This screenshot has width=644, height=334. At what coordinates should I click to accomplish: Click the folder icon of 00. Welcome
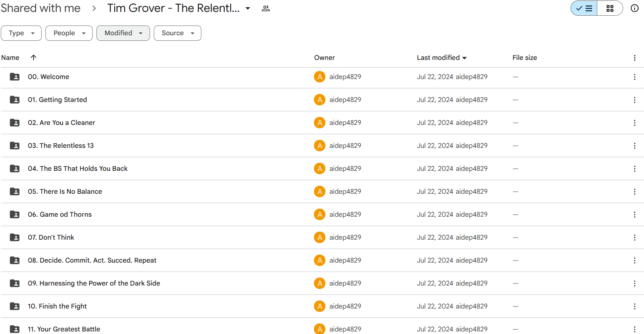coord(14,77)
